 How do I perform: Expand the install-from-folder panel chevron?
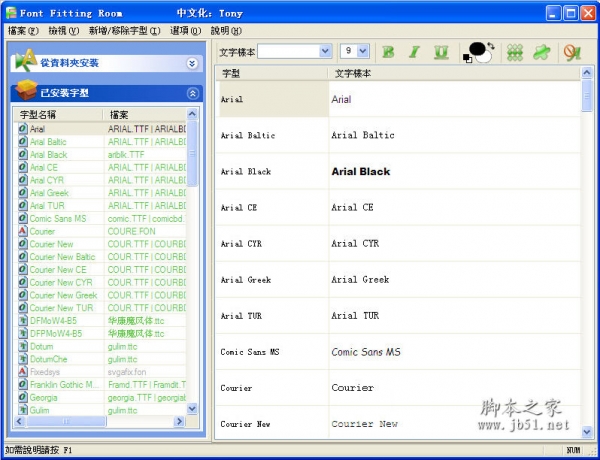click(192, 63)
